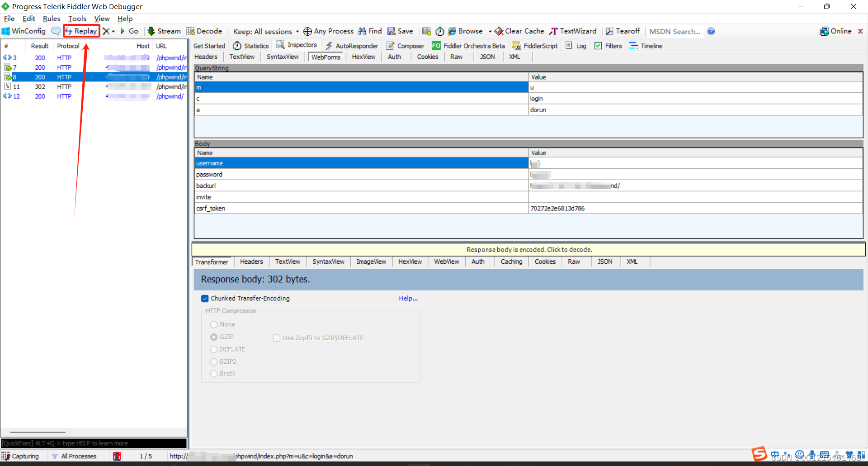Click the comment speech bubble icon
This screenshot has height=466, width=868.
(x=56, y=31)
